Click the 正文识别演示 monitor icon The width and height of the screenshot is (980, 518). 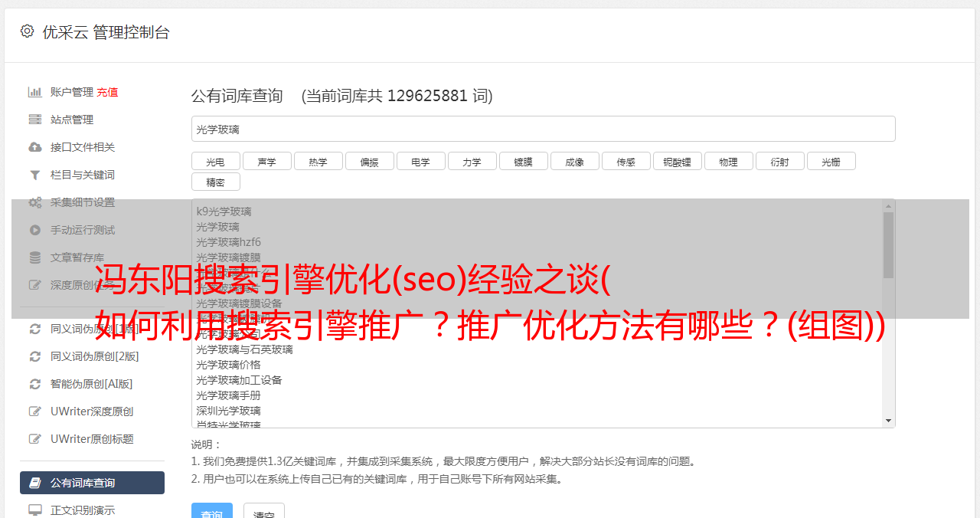pos(35,510)
